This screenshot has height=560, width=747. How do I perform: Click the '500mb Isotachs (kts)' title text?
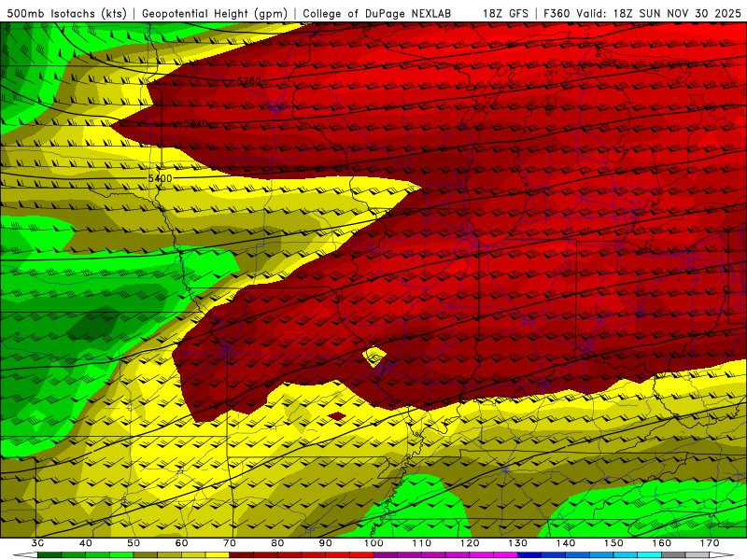[x=66, y=14]
